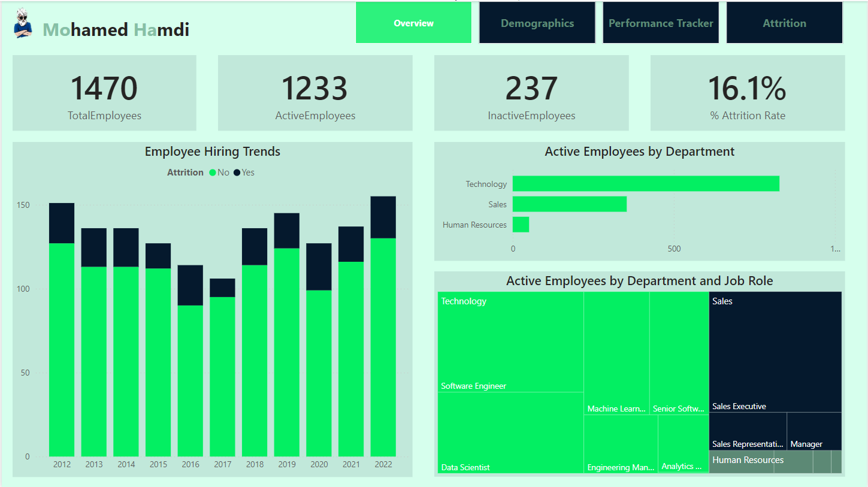This screenshot has height=487, width=868.
Task: Select the % Attrition Rate card
Action: tap(747, 93)
